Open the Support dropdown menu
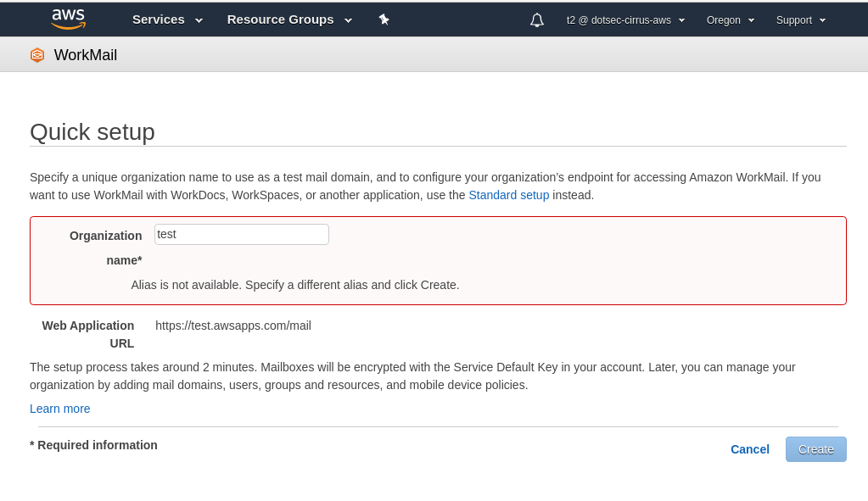Viewport: 868px width, 501px height. (800, 19)
